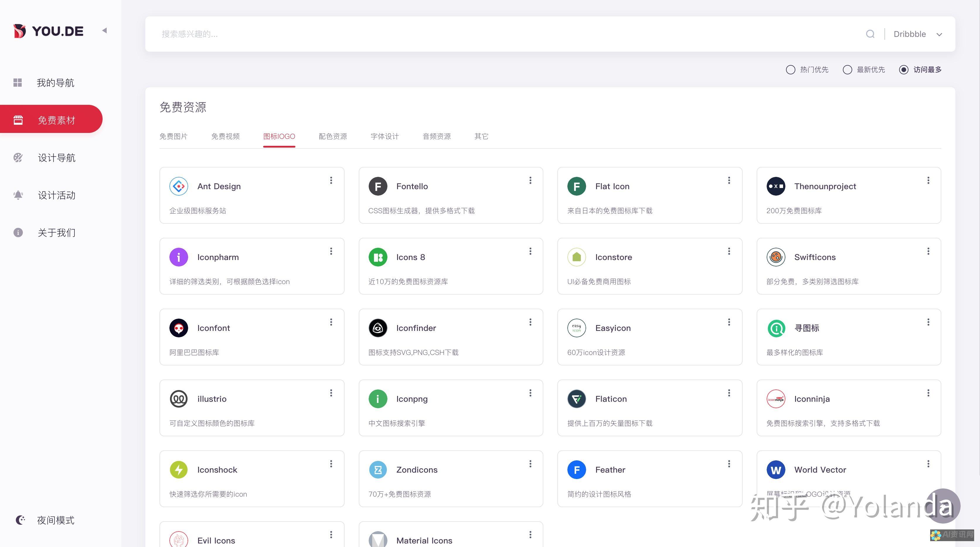Switch to the 图标lOGO tab
Image resolution: width=980 pixels, height=547 pixels.
point(279,136)
